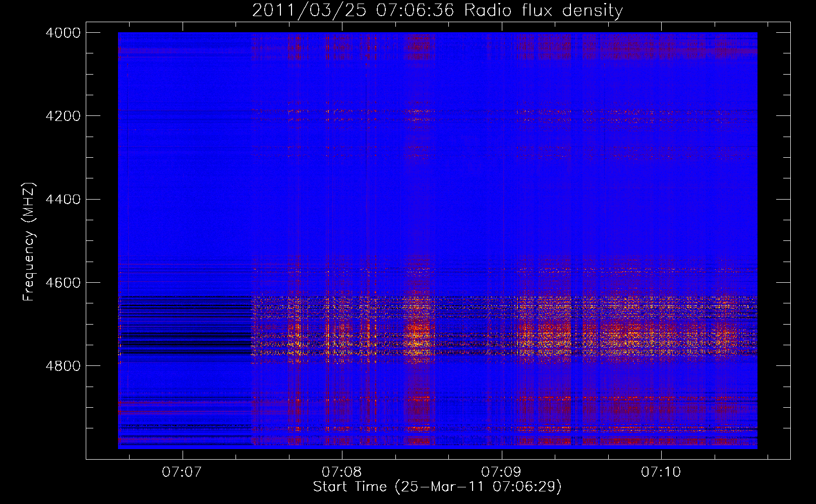The height and width of the screenshot is (504, 816).
Task: Click the plot title "2011/03/25 07:06:36 Radio flux density"
Action: pos(437,10)
